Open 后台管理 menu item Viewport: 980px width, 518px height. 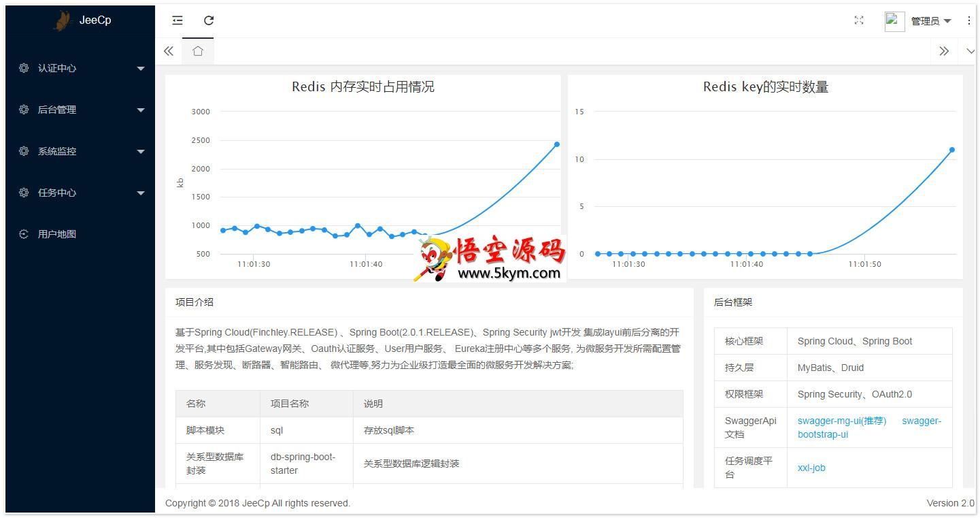[80, 110]
